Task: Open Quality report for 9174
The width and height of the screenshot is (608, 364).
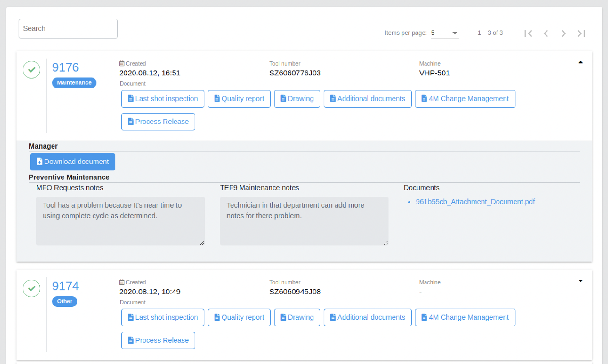Action: (x=239, y=317)
